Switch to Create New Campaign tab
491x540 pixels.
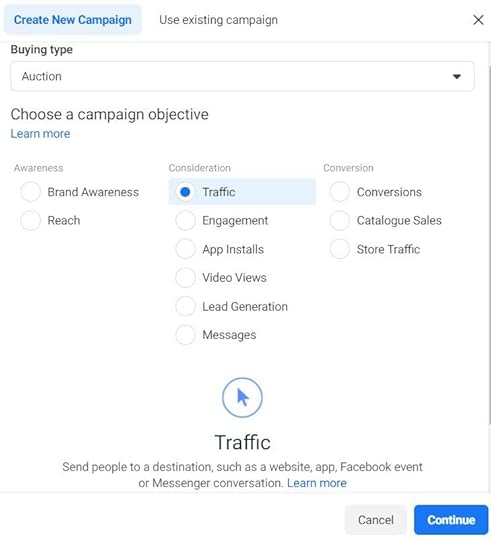73,20
